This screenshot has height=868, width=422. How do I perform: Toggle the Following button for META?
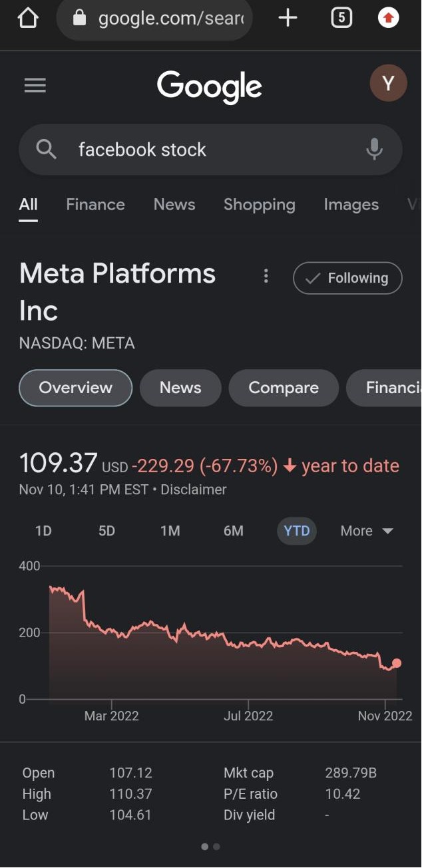[347, 278]
